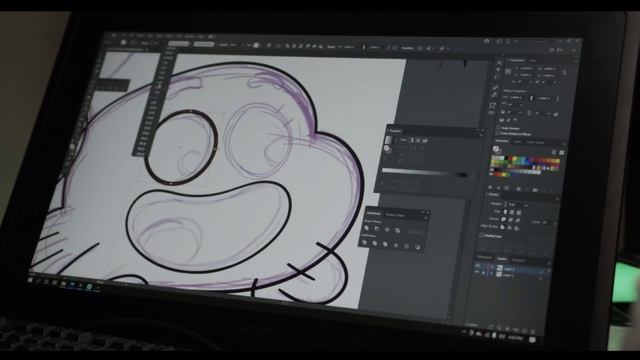The image size is (640, 360).
Task: Click the Transform reference point locator
Action: coord(508,71)
